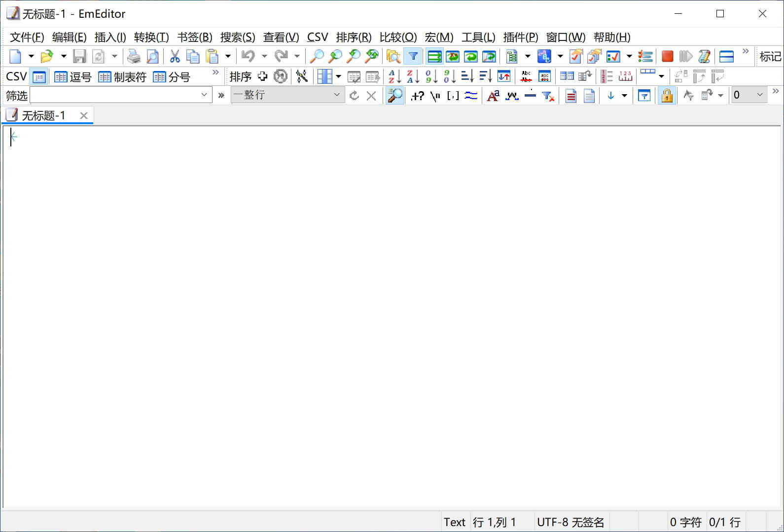
Task: Click the Open folder icon
Action: pyautogui.click(x=47, y=57)
